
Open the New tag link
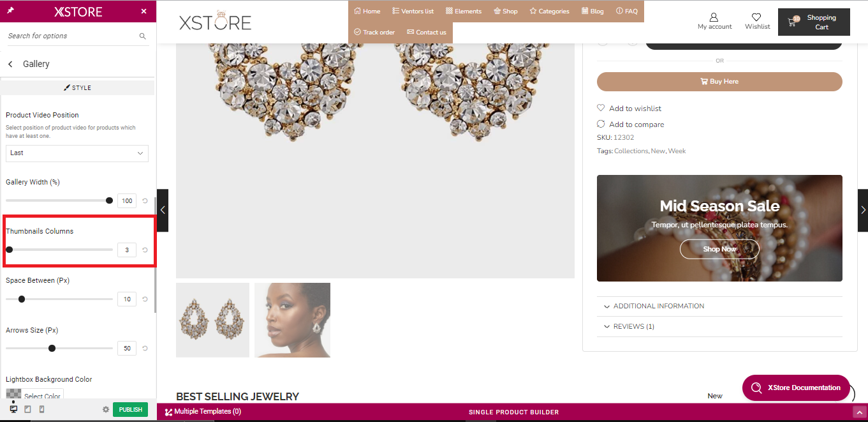tap(658, 151)
